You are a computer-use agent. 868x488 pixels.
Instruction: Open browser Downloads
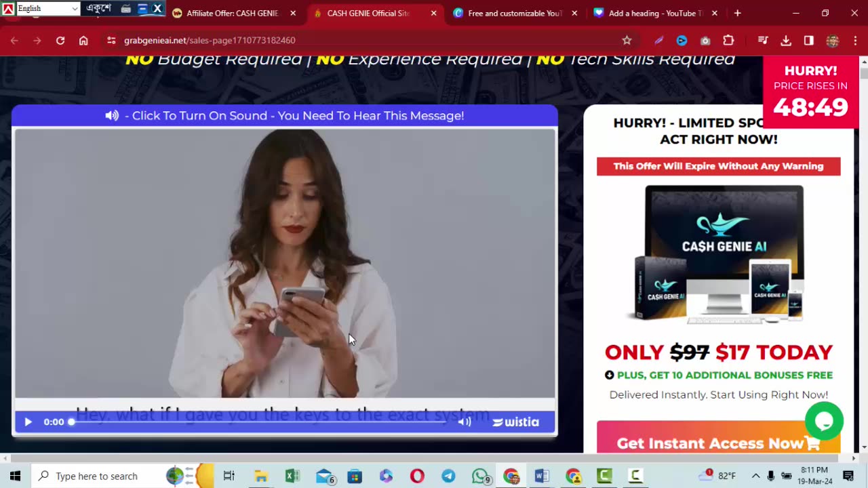pyautogui.click(x=786, y=41)
